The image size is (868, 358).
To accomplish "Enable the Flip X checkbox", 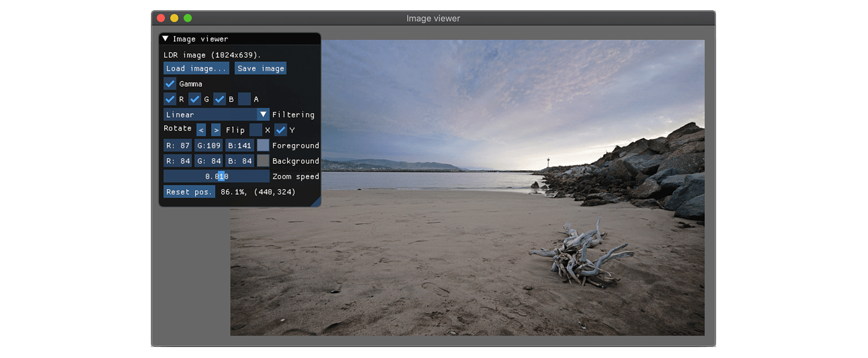I will [256, 130].
